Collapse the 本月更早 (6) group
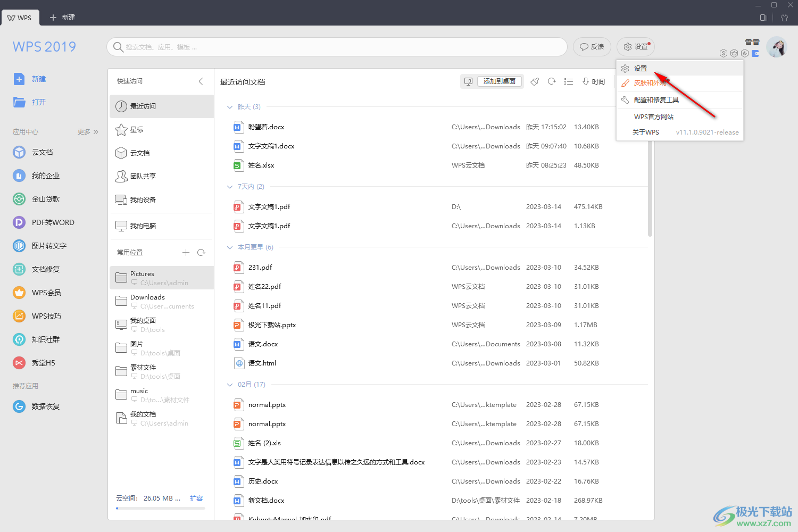Viewport: 798px width, 532px height. [x=230, y=247]
